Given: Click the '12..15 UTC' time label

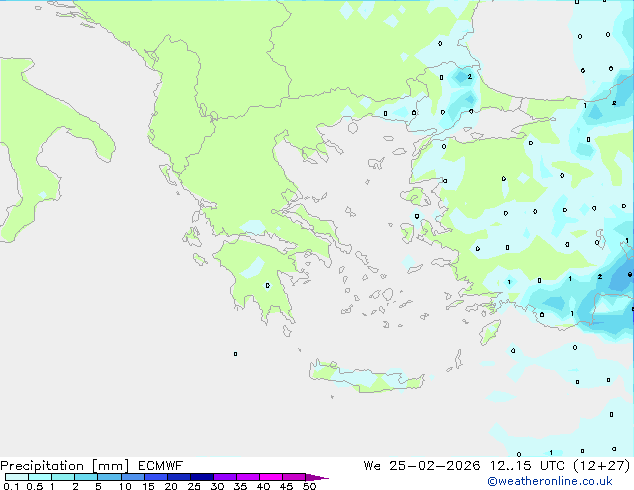Looking at the screenshot, I should point(527,466).
